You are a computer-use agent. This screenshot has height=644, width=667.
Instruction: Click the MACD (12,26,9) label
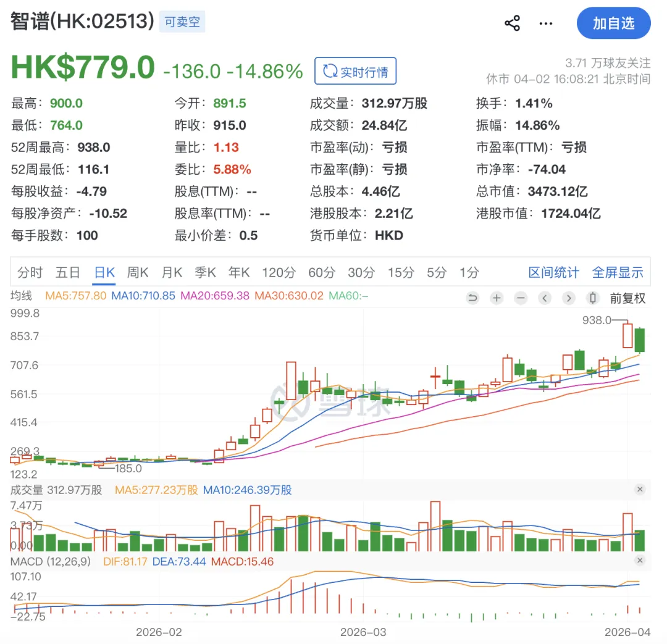(51, 561)
